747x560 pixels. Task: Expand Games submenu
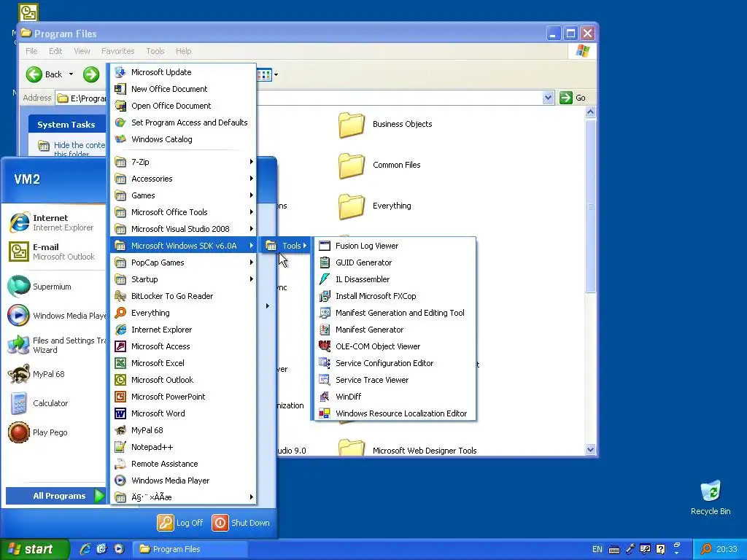pyautogui.click(x=184, y=195)
